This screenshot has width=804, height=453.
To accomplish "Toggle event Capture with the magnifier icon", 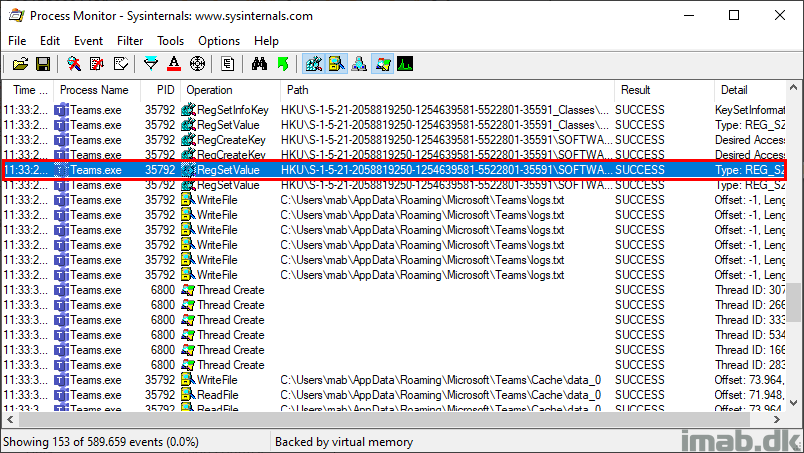I will [x=74, y=64].
